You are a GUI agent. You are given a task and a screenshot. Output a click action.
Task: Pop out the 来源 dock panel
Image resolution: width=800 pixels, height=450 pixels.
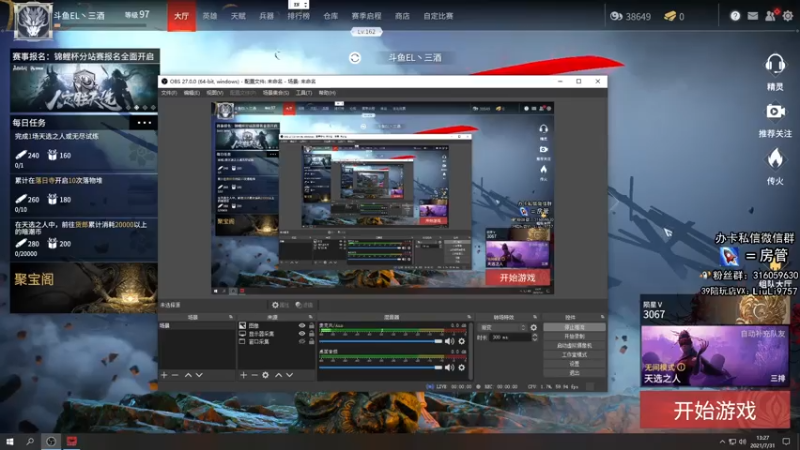pyautogui.click(x=310, y=317)
